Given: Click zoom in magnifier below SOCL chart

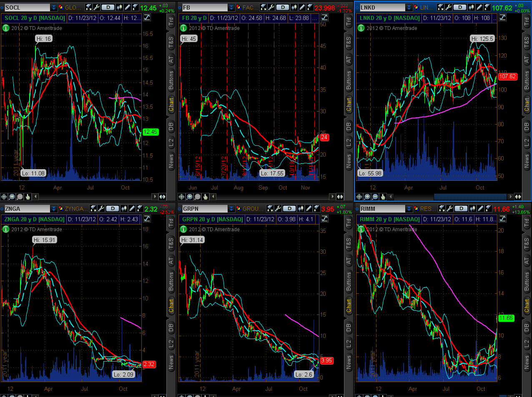Looking at the screenshot, I should point(12,197).
